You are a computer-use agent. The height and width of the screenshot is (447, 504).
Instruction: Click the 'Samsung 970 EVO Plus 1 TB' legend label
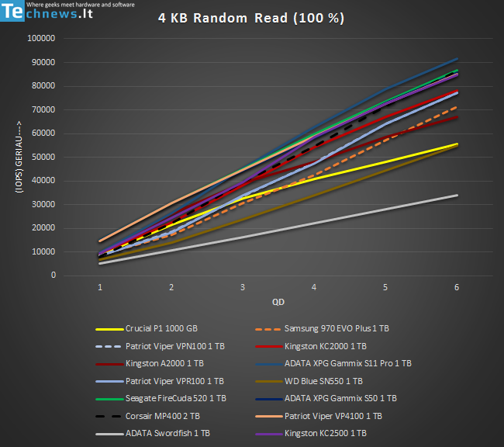(x=337, y=328)
